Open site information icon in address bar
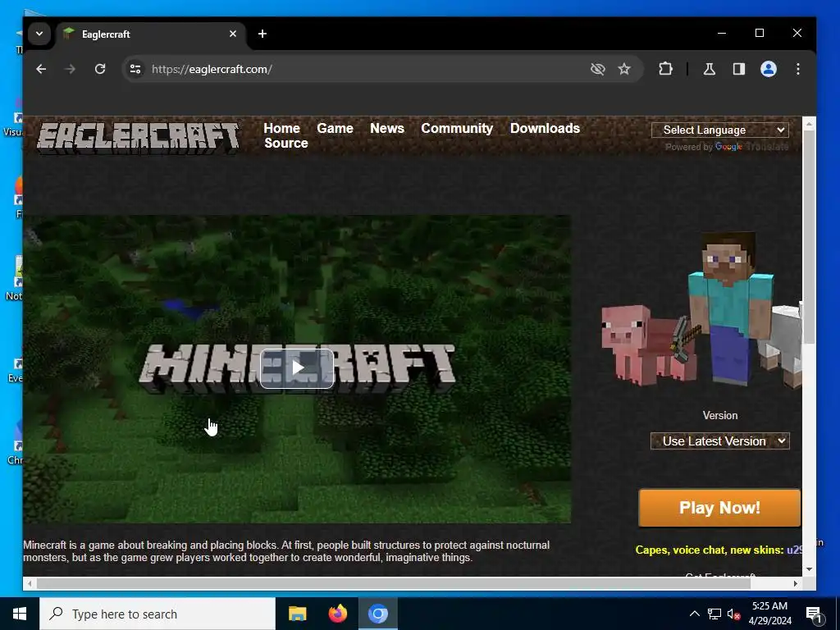 (x=135, y=69)
